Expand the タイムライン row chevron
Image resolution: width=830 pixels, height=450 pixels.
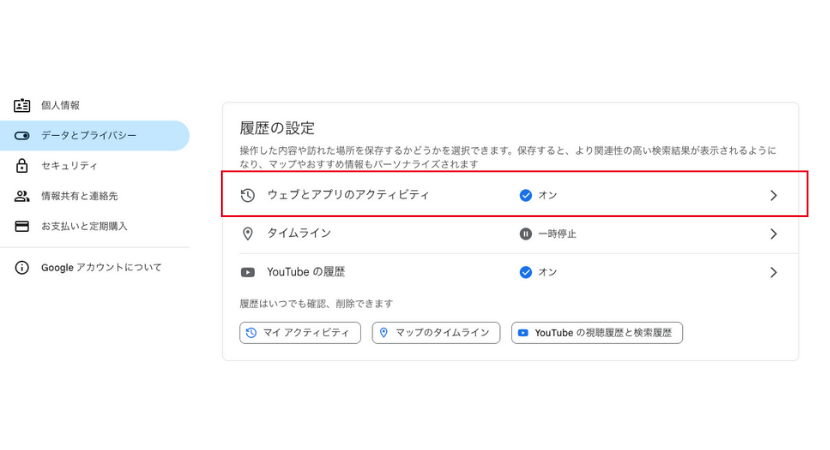(773, 234)
